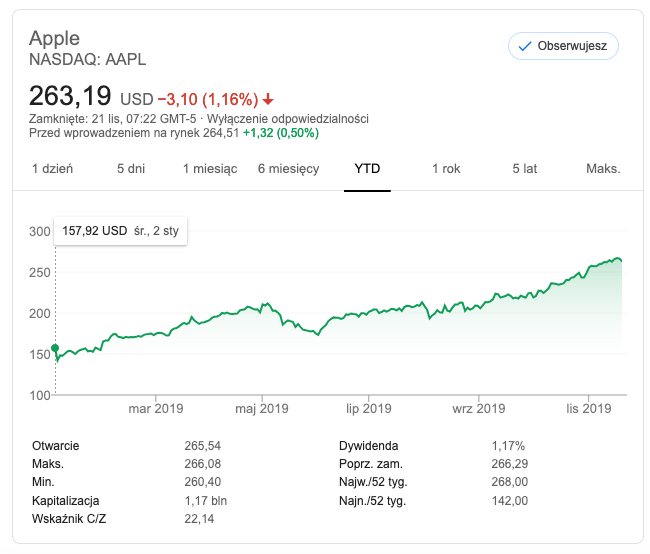
Task: Click the green chart point marker
Action: [x=55, y=348]
